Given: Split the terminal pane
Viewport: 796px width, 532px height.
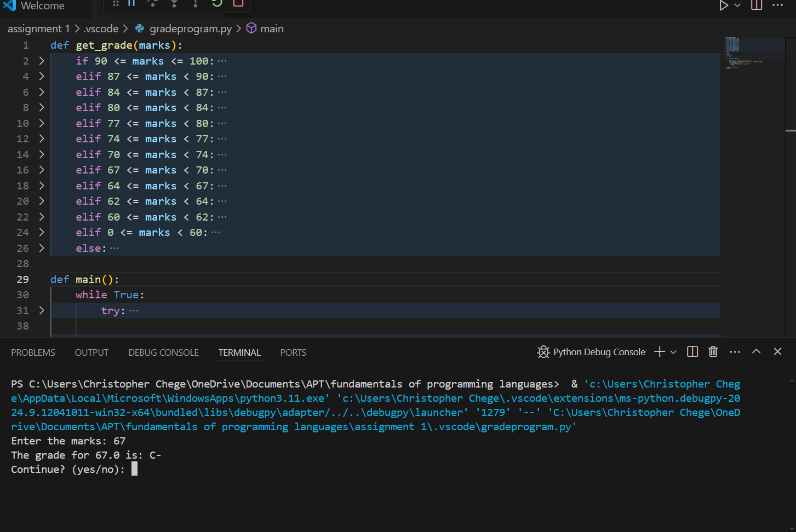Looking at the screenshot, I should point(692,352).
